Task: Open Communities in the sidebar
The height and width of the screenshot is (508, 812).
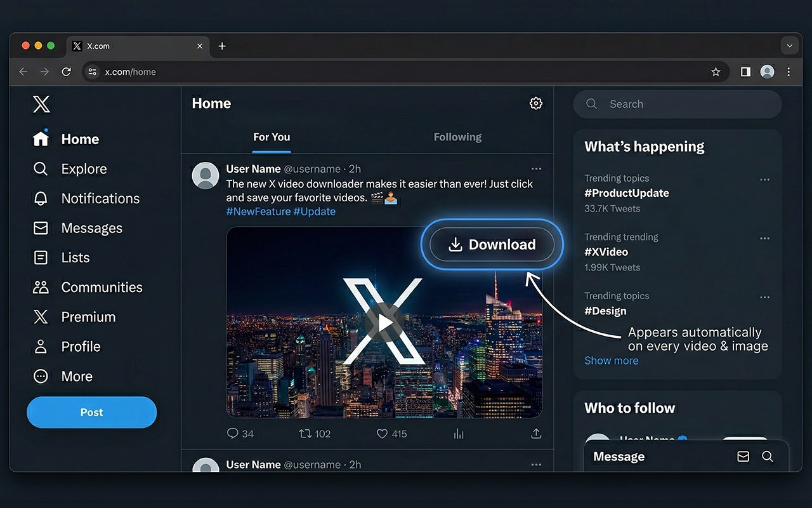Action: [x=88, y=288]
